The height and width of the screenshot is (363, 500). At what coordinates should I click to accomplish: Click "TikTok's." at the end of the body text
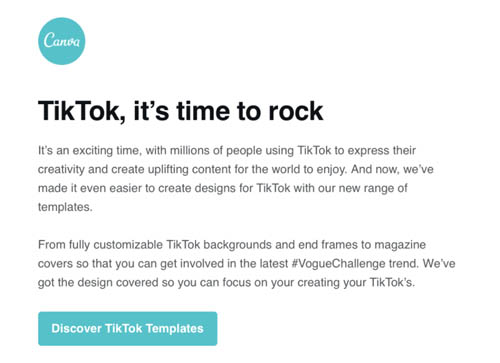pyautogui.click(x=392, y=283)
